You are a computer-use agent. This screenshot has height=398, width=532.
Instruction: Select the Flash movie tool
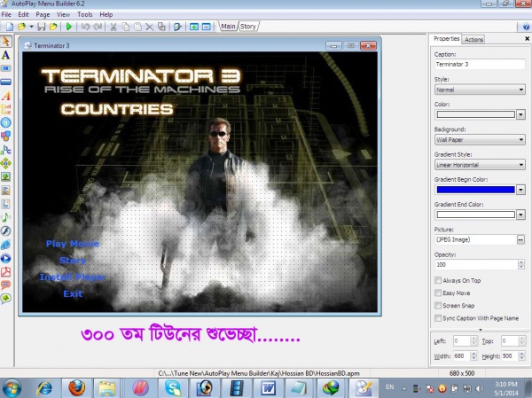(6, 231)
